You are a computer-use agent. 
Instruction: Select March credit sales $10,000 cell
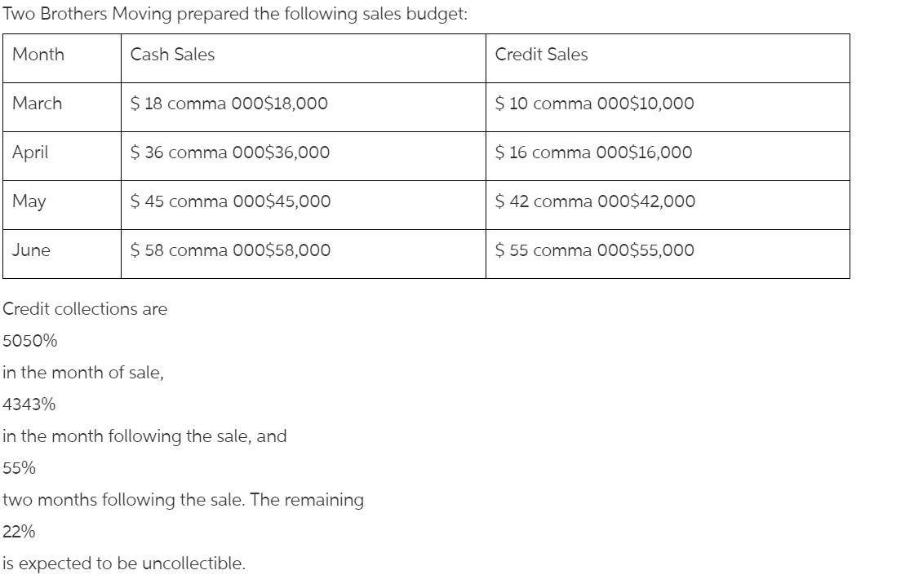click(668, 107)
